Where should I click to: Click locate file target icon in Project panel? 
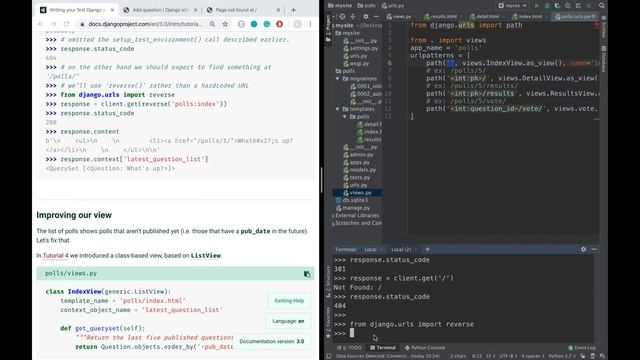click(x=342, y=17)
